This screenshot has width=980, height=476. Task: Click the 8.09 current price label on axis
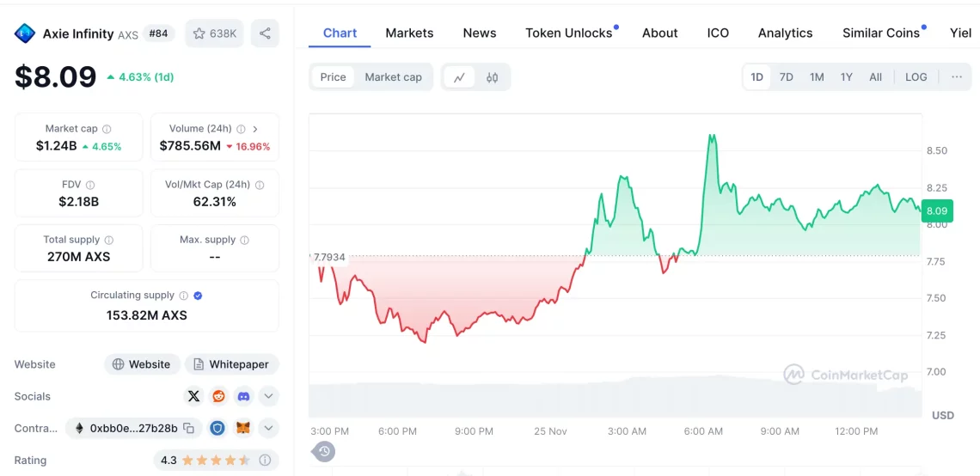936,211
